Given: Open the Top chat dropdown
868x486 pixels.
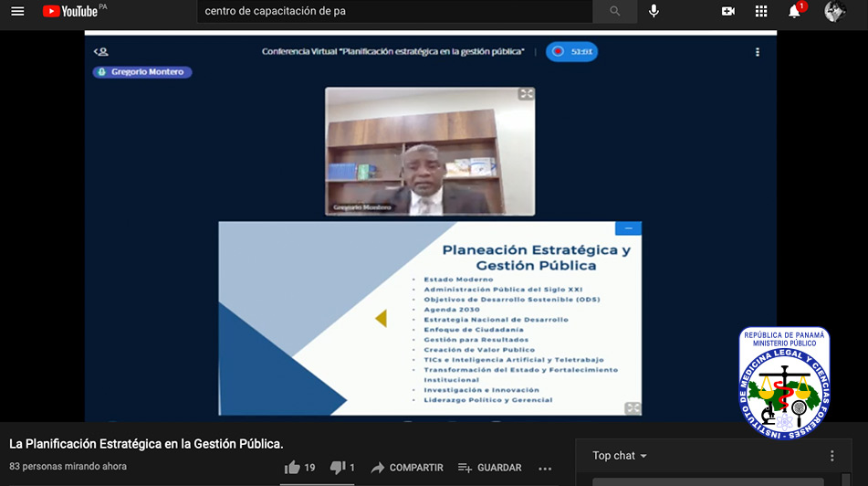Looking at the screenshot, I should 620,456.
